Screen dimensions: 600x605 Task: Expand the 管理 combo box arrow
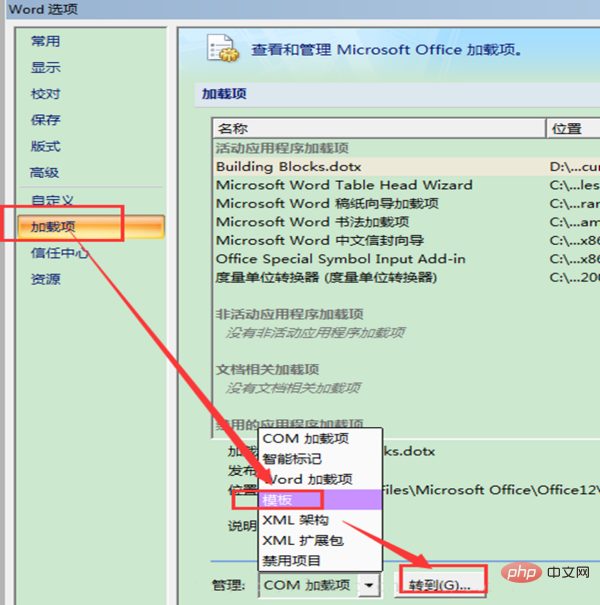pos(371,585)
